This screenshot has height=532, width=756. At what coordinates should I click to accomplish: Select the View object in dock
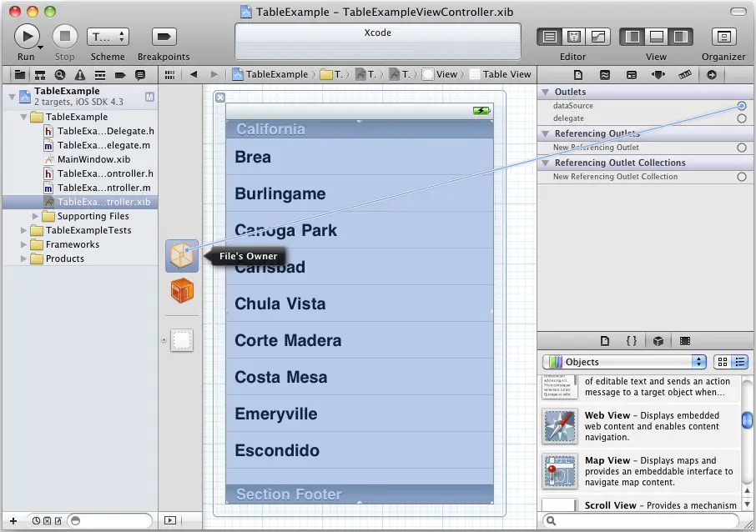coord(182,339)
